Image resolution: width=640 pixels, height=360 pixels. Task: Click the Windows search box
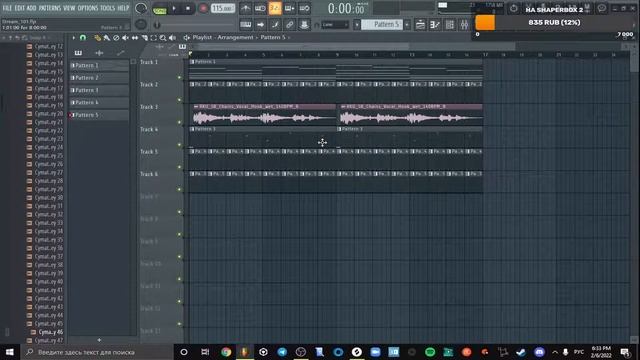pyautogui.click(x=96, y=352)
